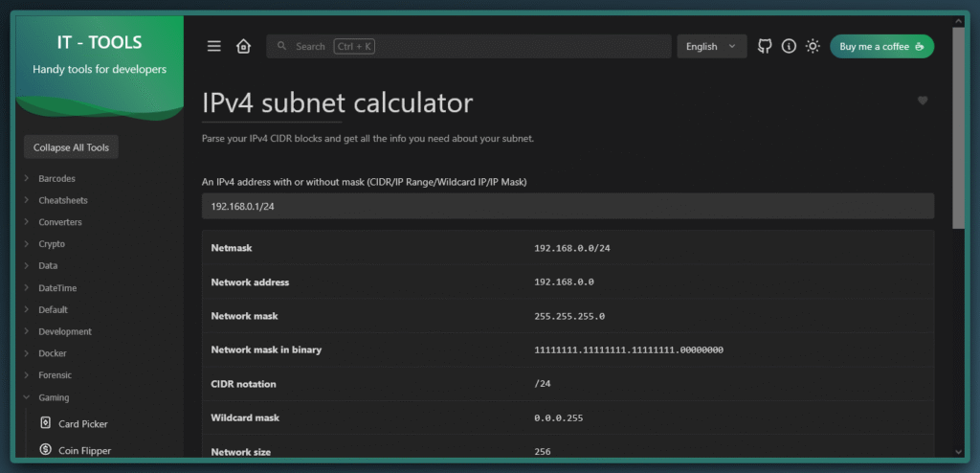Click the Coin Flipper icon
980x473 pixels.
pyautogui.click(x=45, y=449)
